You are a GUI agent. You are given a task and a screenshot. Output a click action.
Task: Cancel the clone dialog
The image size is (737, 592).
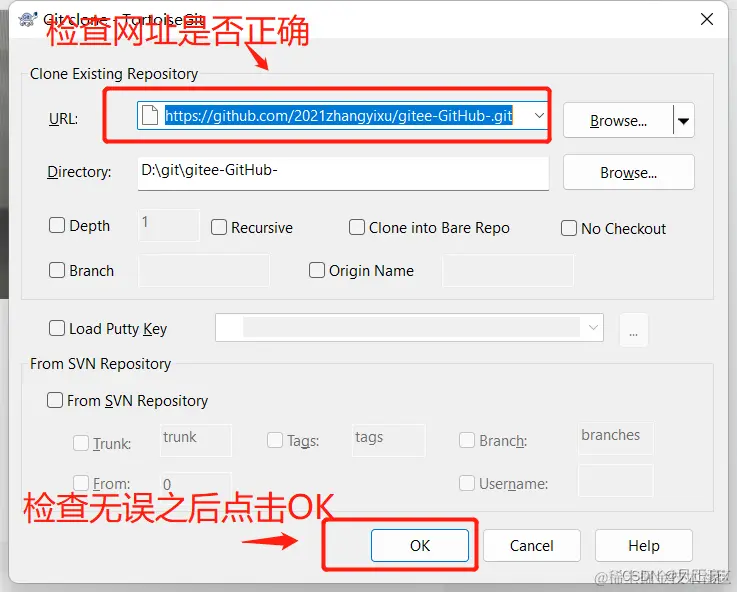(x=532, y=545)
